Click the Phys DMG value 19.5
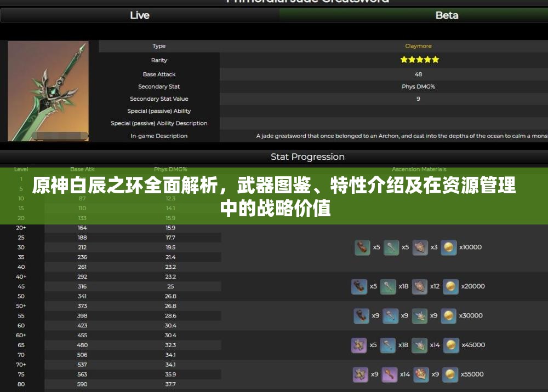Image resolution: width=548 pixels, height=392 pixels. pyautogui.click(x=170, y=247)
